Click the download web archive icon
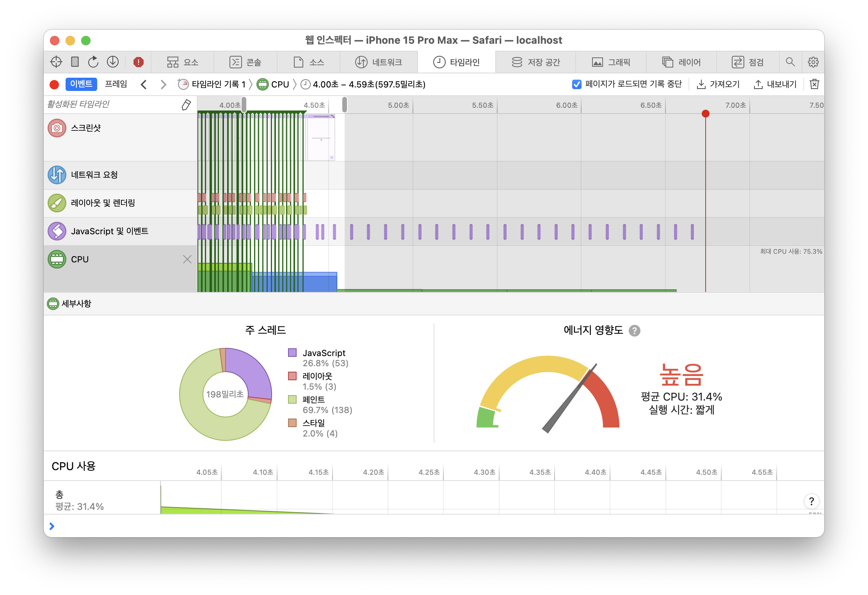Viewport: 868px width, 595px height. click(113, 62)
